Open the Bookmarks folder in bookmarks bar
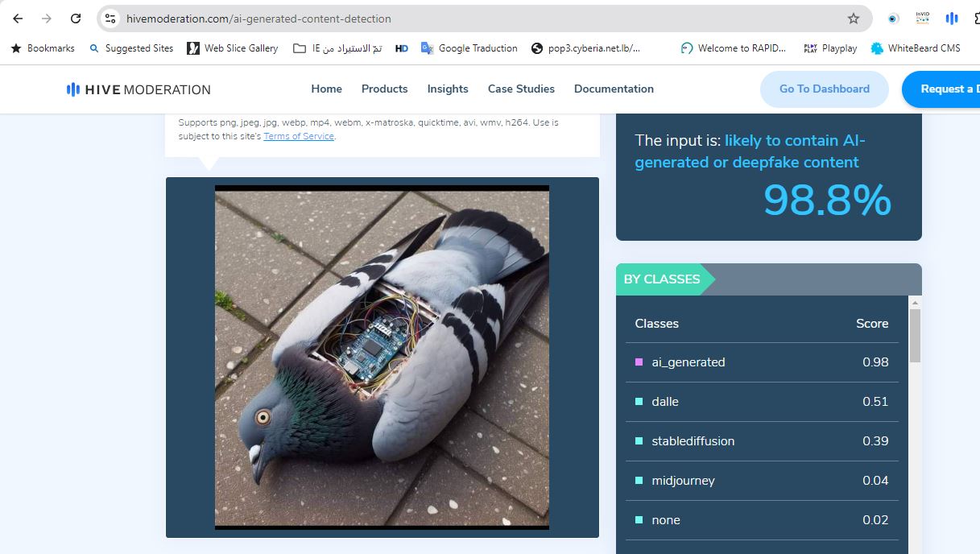This screenshot has width=980, height=554. (x=42, y=48)
